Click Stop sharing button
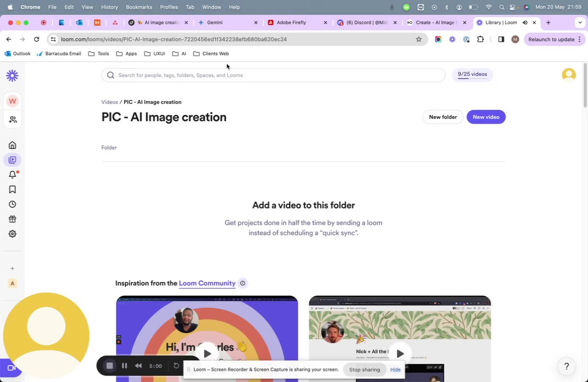 pos(365,370)
